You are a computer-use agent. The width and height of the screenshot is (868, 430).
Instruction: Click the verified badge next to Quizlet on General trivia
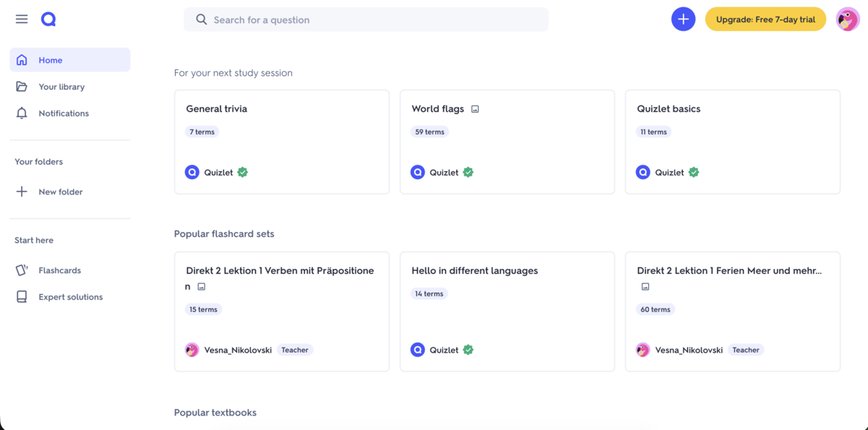click(242, 172)
